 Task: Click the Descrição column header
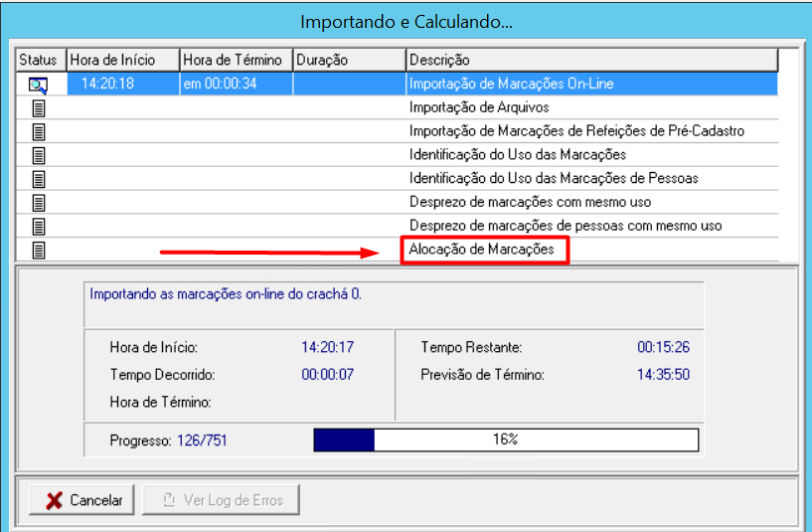coord(590,61)
